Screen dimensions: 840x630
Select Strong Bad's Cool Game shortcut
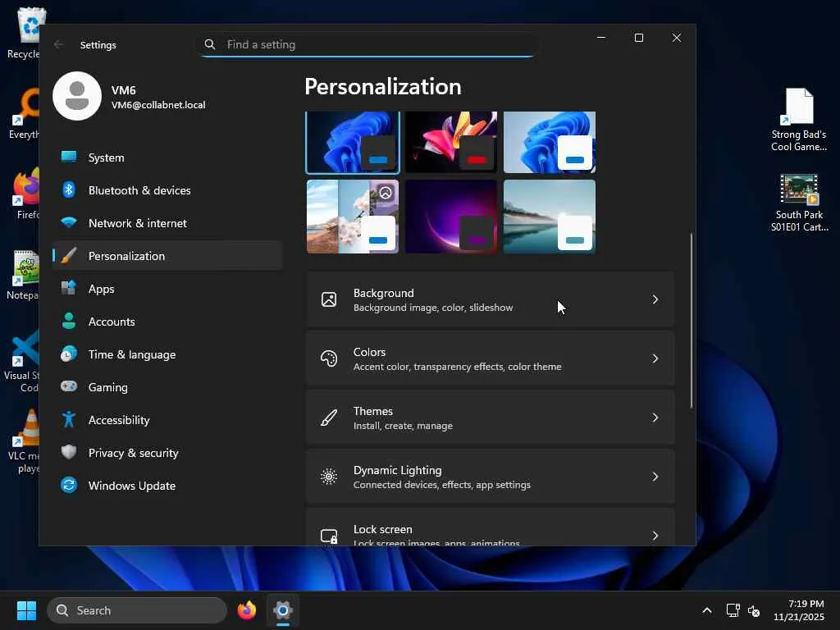point(799,120)
